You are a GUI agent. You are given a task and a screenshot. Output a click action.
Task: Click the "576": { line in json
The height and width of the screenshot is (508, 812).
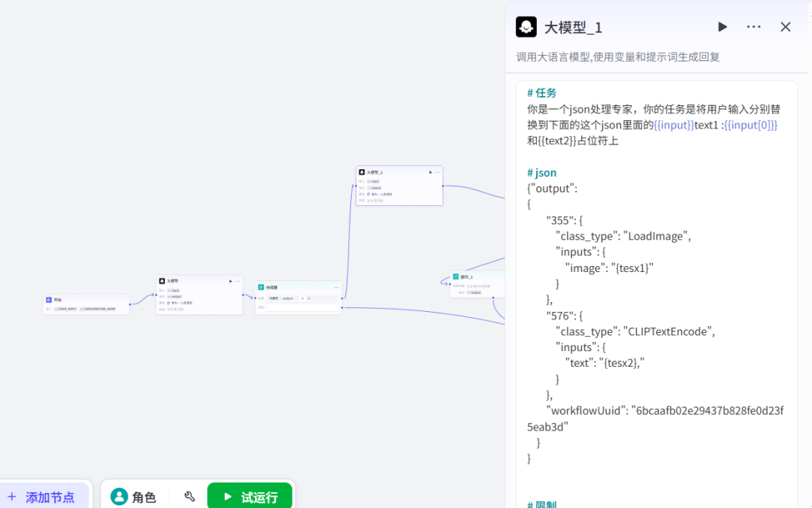click(x=565, y=316)
